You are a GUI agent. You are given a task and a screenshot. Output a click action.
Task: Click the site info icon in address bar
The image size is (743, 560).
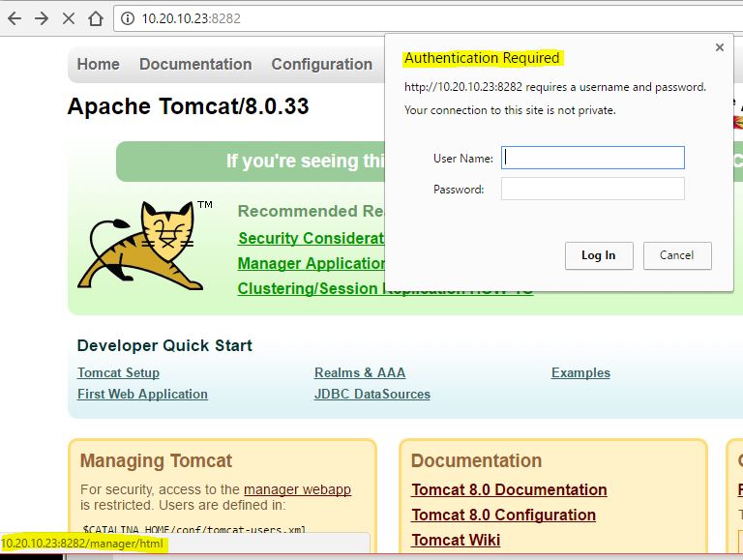point(127,18)
